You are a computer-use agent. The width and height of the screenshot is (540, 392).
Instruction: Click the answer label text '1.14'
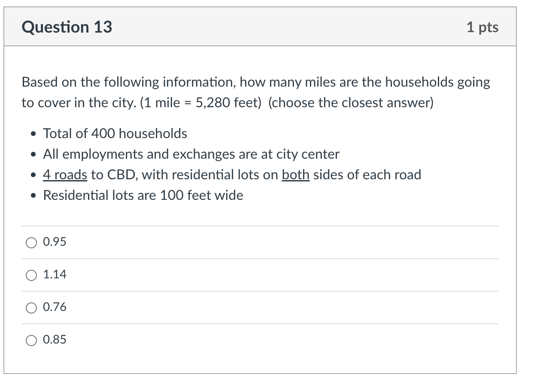point(54,274)
